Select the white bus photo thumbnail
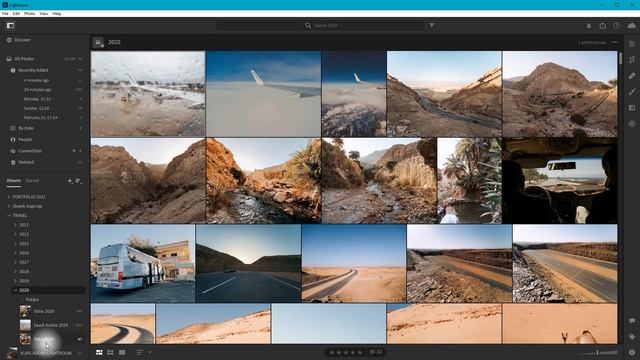Viewport: 640px width, 360px height. (142, 263)
